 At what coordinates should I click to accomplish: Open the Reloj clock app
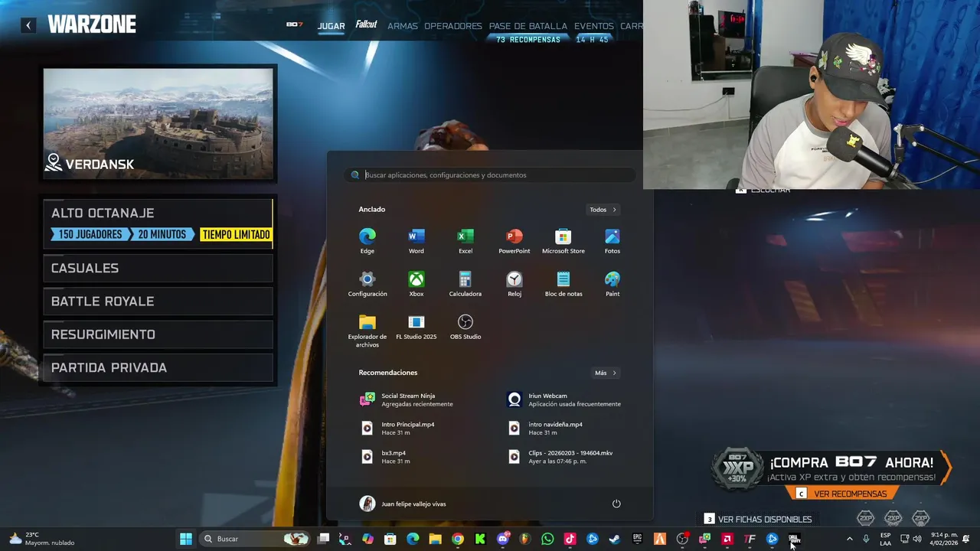click(x=514, y=283)
